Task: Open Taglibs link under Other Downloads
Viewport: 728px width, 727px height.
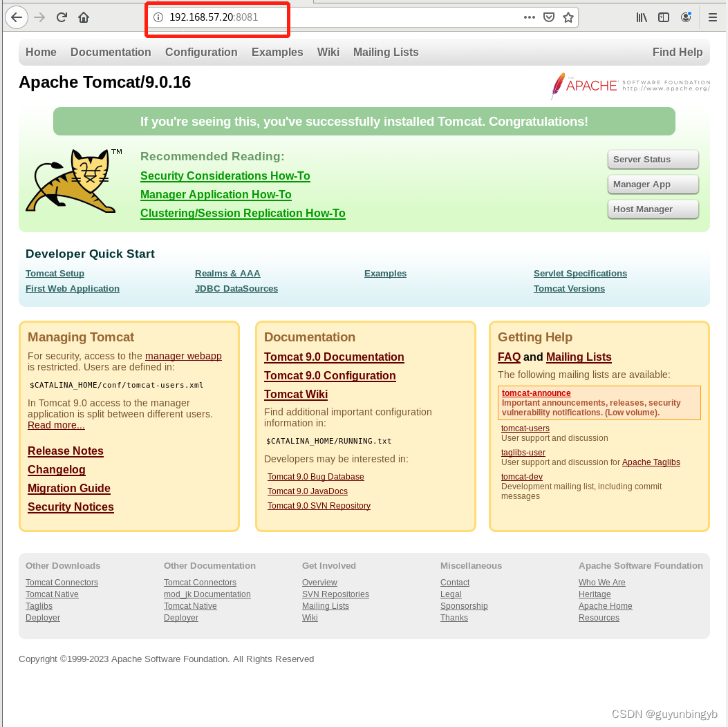Action: coord(39,606)
